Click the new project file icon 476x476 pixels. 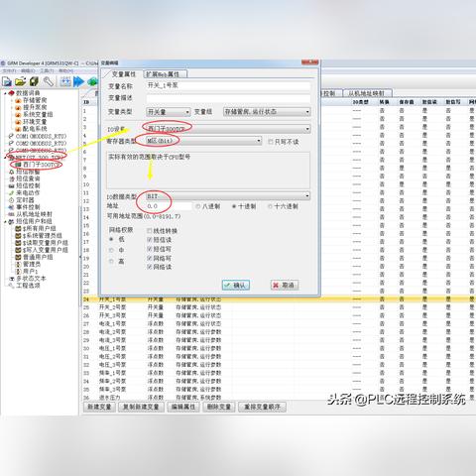click(7, 81)
